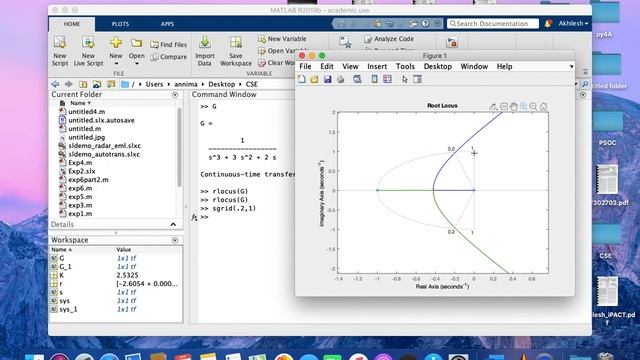
Task: Click the Favorites star icon in toolstrip
Action: [x=345, y=42]
